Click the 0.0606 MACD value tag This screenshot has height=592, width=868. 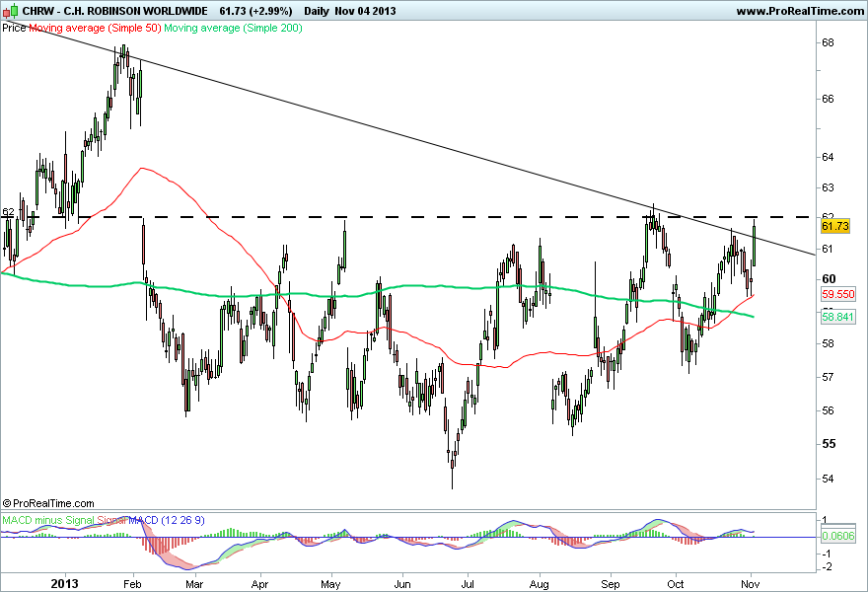[x=838, y=536]
